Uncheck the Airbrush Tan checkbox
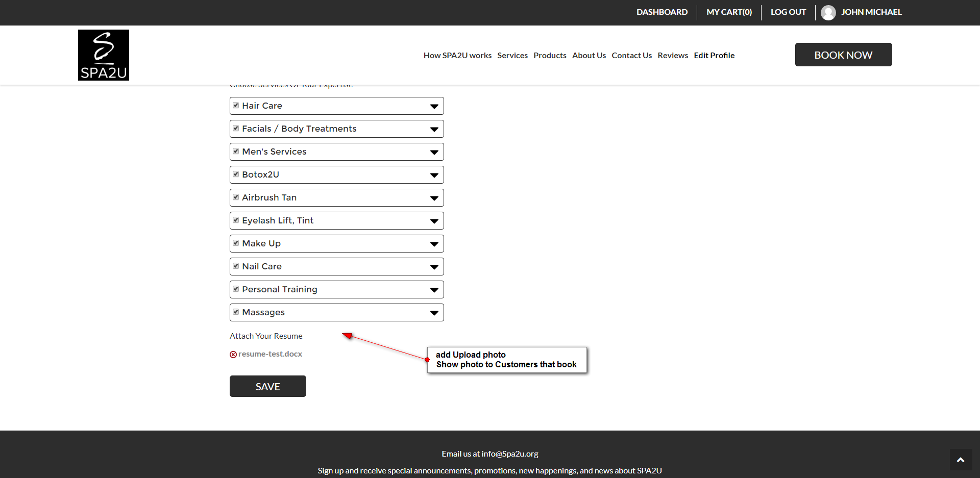The height and width of the screenshot is (478, 980). click(236, 197)
